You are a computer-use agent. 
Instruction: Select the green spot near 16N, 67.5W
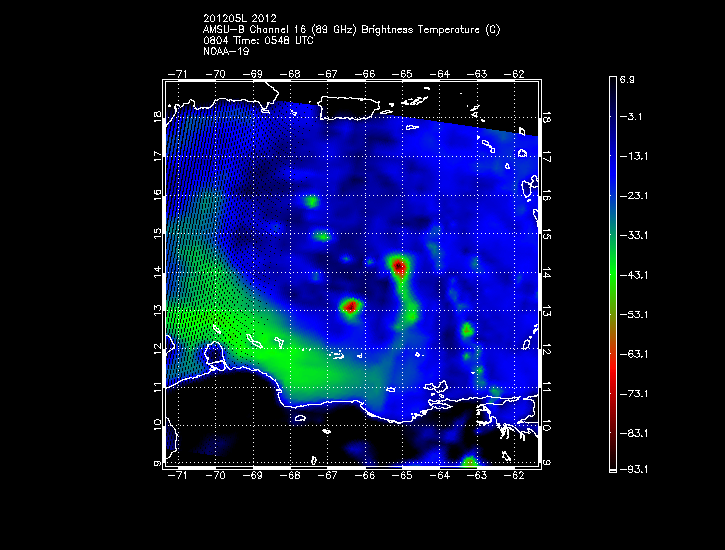pos(312,201)
